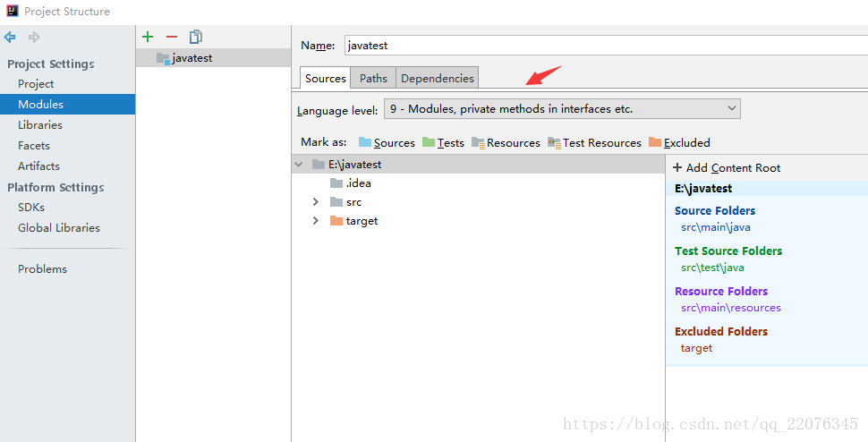The width and height of the screenshot is (868, 442).
Task: Click the red minus remove module icon
Action: click(x=172, y=37)
